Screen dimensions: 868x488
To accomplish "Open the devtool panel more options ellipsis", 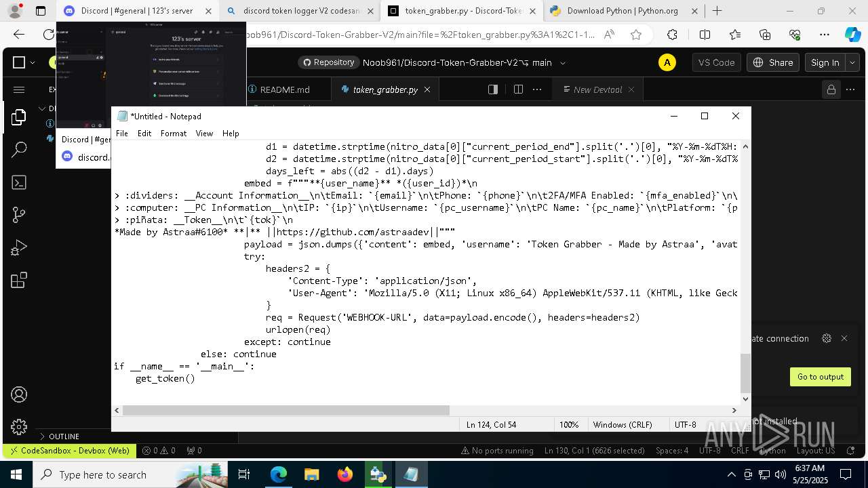I will click(x=850, y=89).
